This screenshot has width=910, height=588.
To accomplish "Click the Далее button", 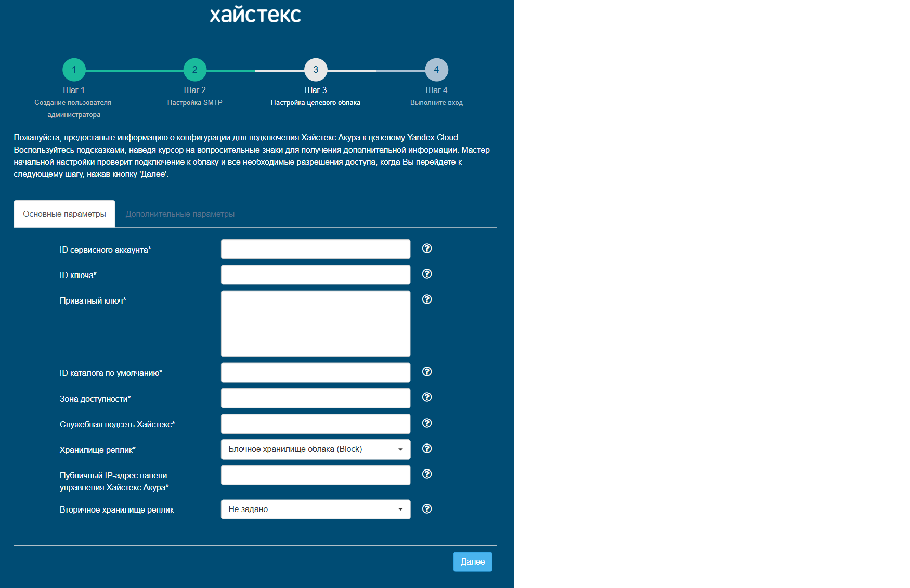I will [x=473, y=561].
